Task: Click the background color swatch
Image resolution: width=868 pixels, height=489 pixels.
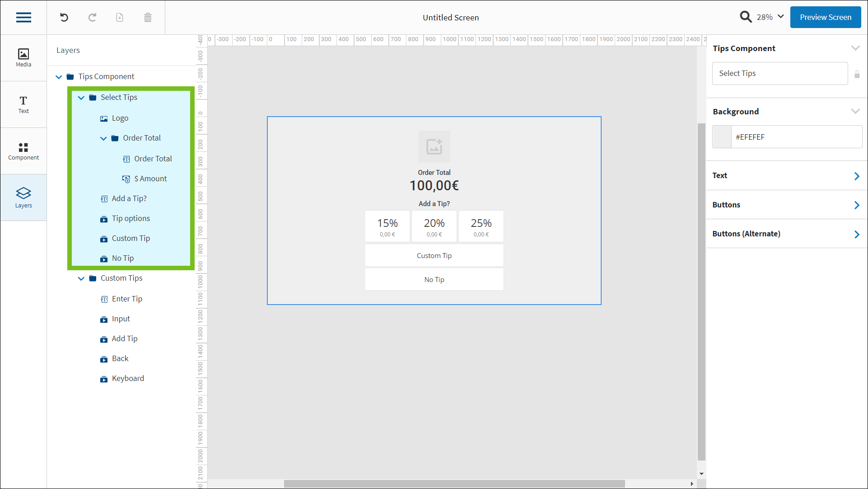Action: [722, 137]
